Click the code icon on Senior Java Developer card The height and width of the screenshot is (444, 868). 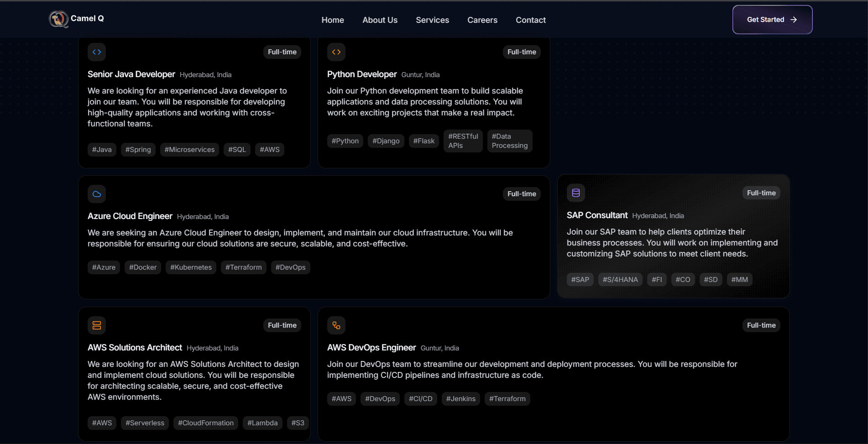(97, 52)
